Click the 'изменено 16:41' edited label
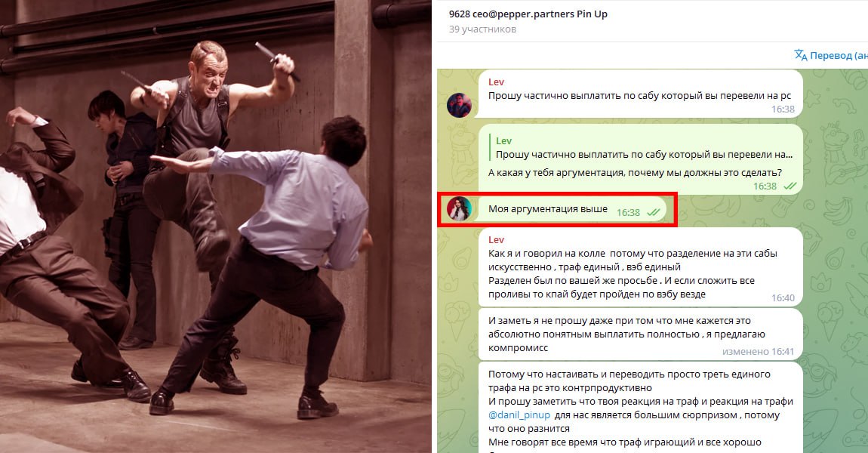This screenshot has height=453, width=868. click(x=758, y=352)
